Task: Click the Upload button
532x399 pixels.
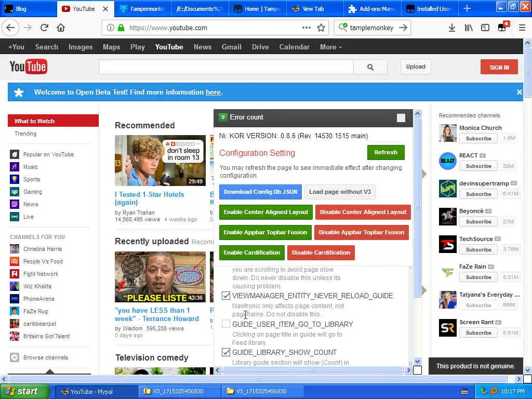Action: 416,66
